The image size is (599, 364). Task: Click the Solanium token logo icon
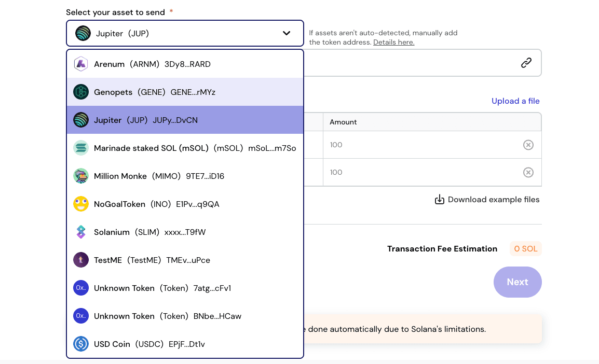click(x=81, y=232)
